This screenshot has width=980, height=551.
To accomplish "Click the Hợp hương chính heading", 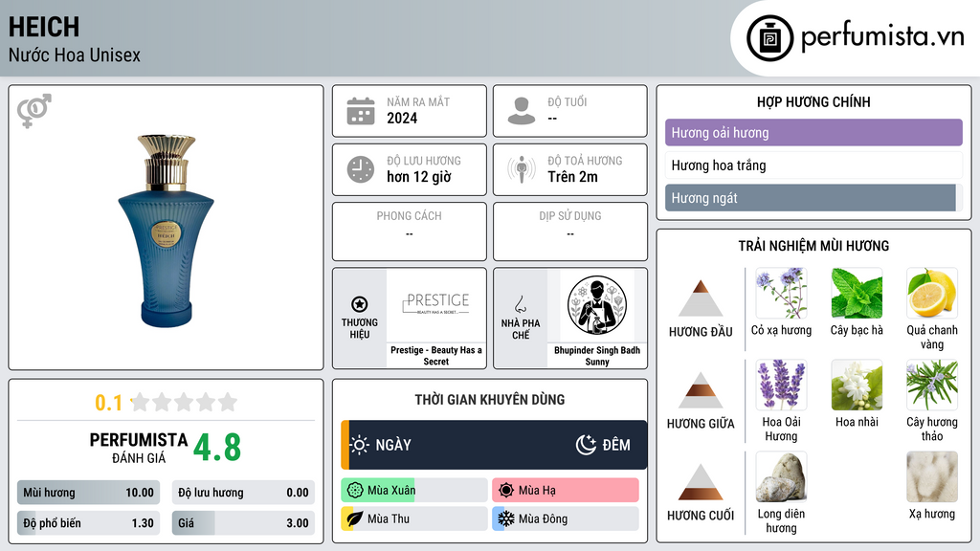I will (813, 101).
